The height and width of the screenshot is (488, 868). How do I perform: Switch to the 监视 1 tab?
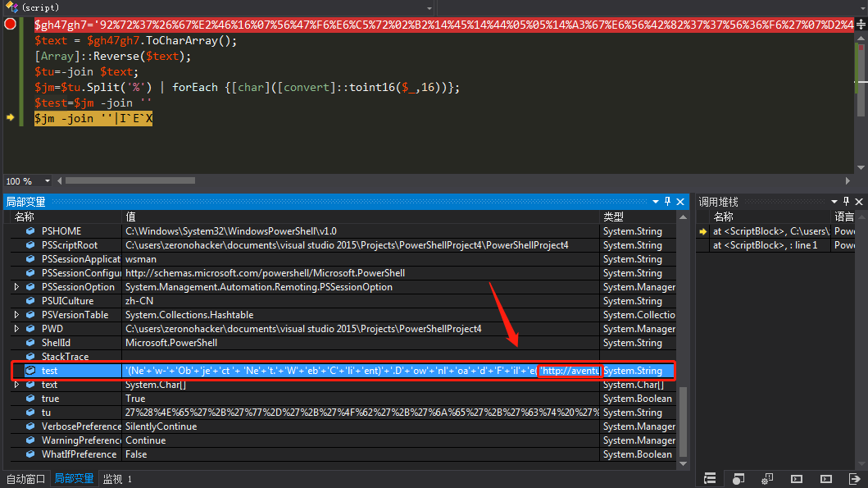click(x=117, y=479)
